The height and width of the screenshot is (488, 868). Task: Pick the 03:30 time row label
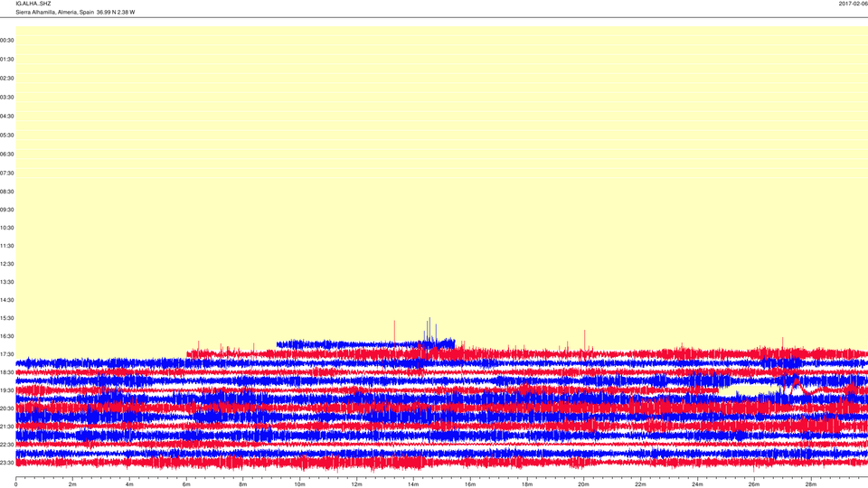(x=6, y=98)
